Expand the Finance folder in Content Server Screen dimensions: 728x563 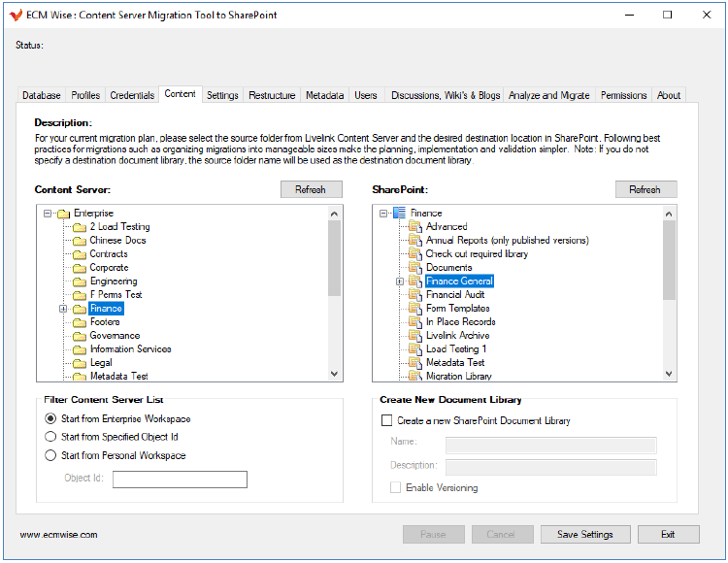click(63, 309)
